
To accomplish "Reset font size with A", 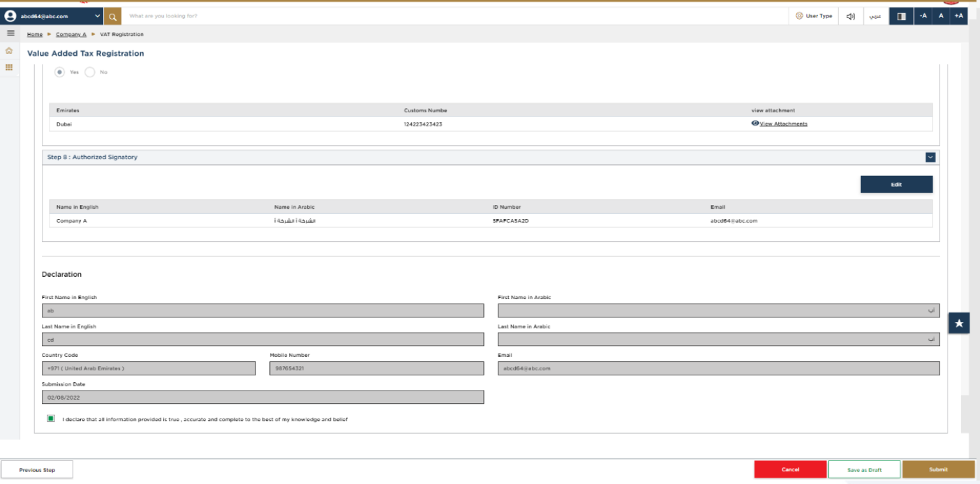I will (x=941, y=16).
